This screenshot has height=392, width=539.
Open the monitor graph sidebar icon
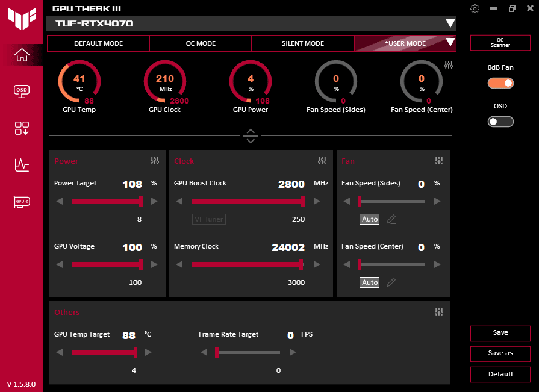pyautogui.click(x=22, y=165)
